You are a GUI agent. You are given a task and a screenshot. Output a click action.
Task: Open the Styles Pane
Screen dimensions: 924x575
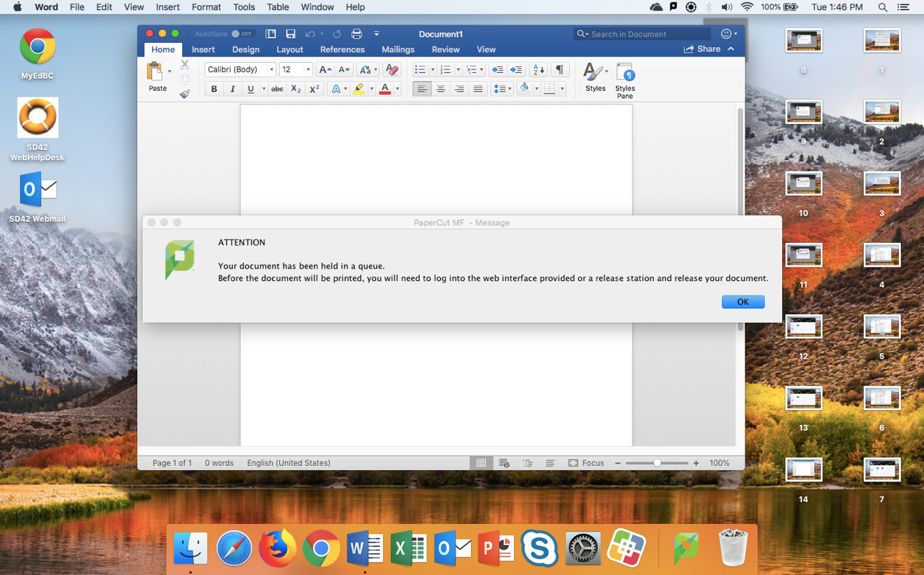624,80
